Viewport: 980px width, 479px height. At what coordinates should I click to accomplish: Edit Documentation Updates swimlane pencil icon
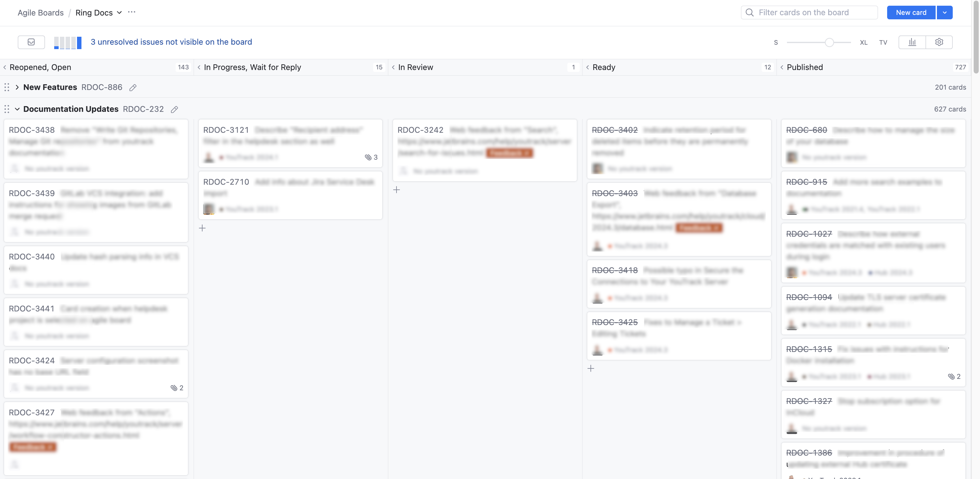coord(174,110)
